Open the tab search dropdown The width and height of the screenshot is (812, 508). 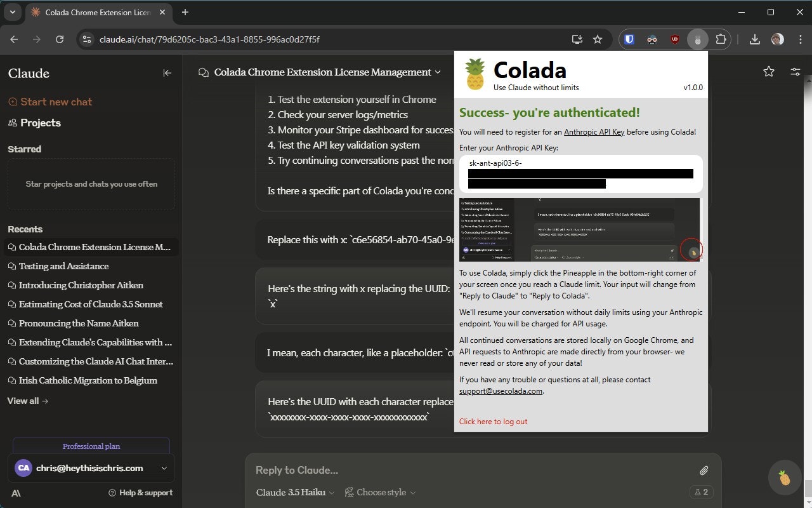(12, 12)
